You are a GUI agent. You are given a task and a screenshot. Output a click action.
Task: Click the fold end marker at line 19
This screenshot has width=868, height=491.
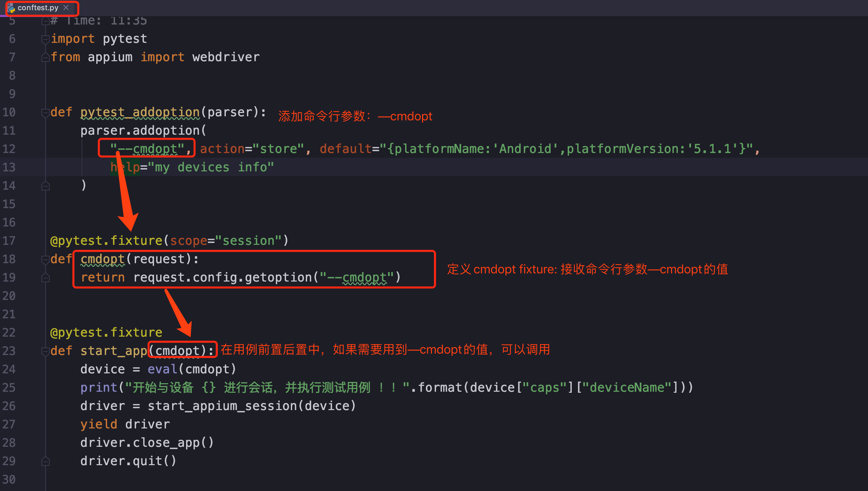click(45, 278)
